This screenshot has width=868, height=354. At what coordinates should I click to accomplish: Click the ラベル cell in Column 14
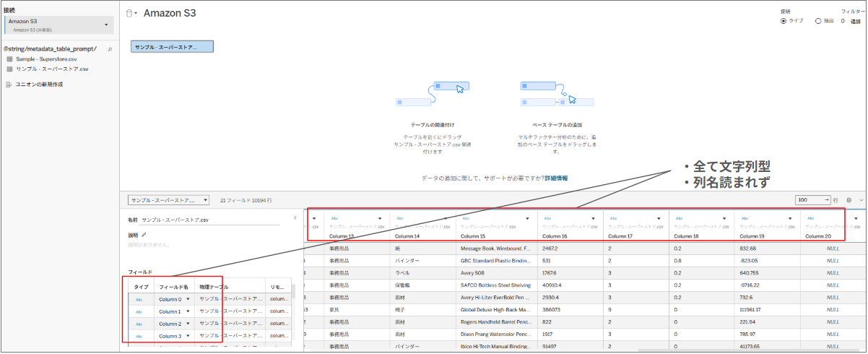[403, 273]
